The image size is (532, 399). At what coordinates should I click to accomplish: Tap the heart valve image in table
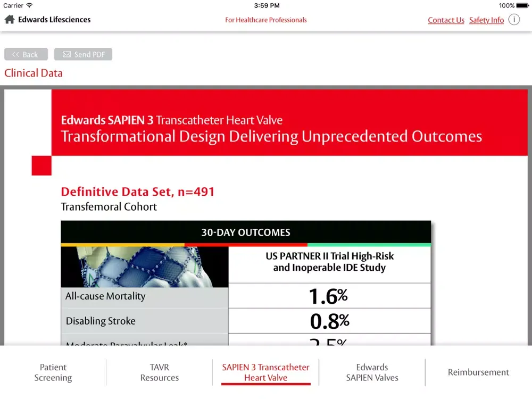coord(145,267)
